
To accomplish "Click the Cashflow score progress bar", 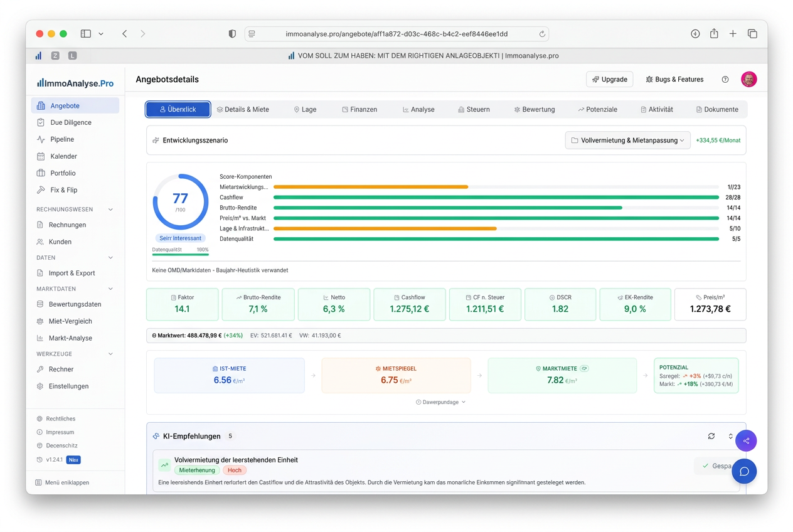I will click(x=496, y=198).
